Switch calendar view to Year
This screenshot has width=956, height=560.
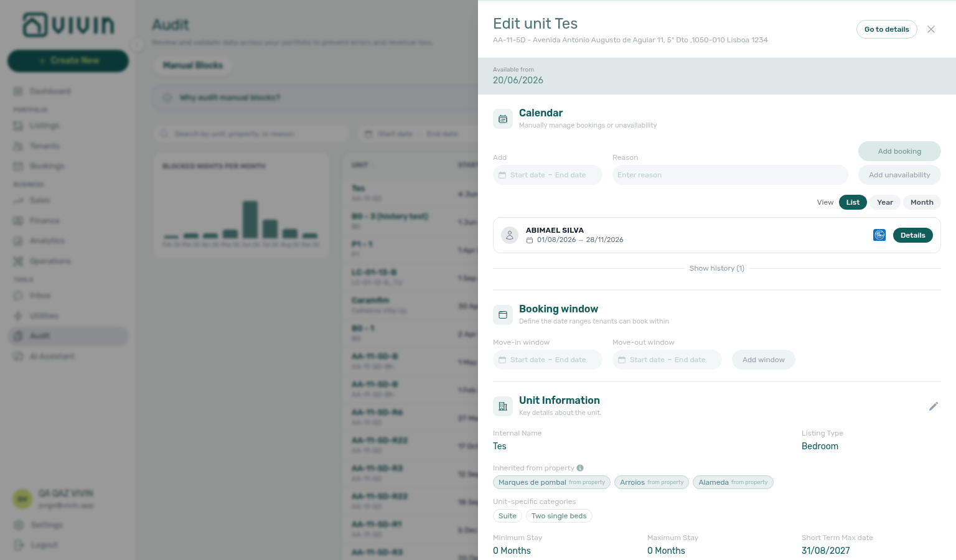[x=885, y=202]
